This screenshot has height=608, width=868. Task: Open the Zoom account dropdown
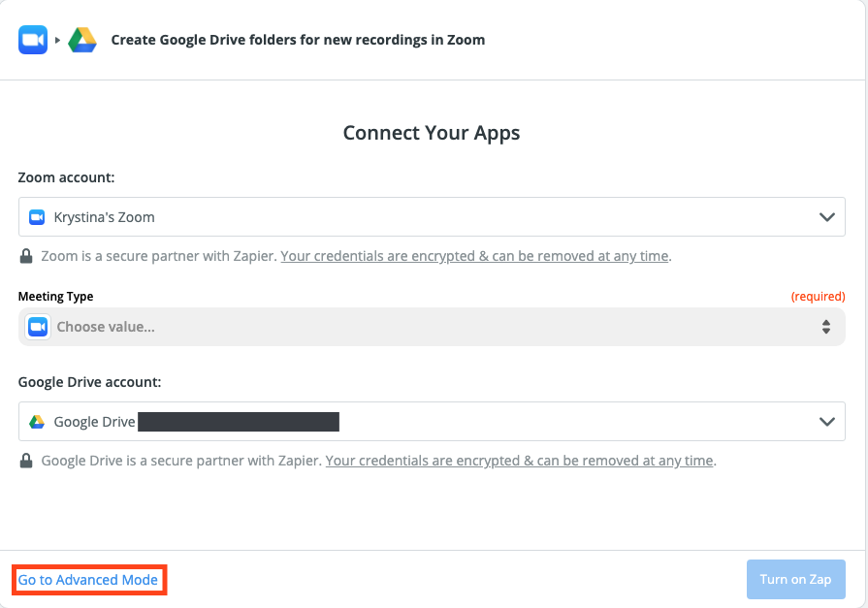(x=432, y=217)
